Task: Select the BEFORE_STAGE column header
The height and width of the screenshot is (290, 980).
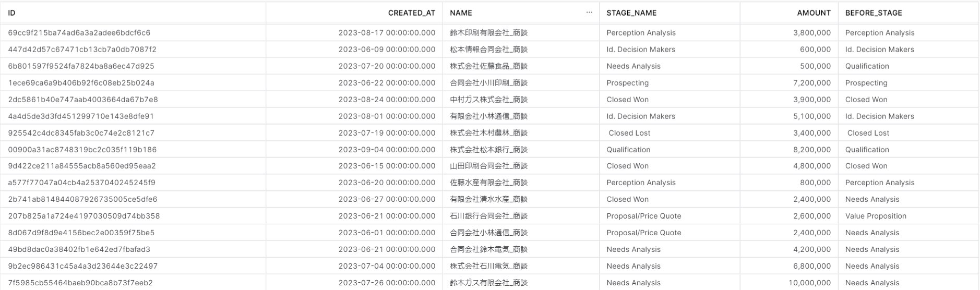Action: [909, 13]
